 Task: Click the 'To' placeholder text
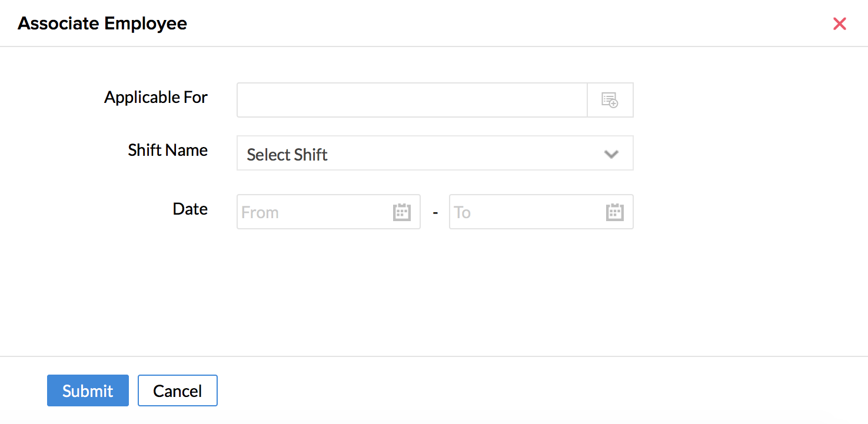(x=463, y=212)
